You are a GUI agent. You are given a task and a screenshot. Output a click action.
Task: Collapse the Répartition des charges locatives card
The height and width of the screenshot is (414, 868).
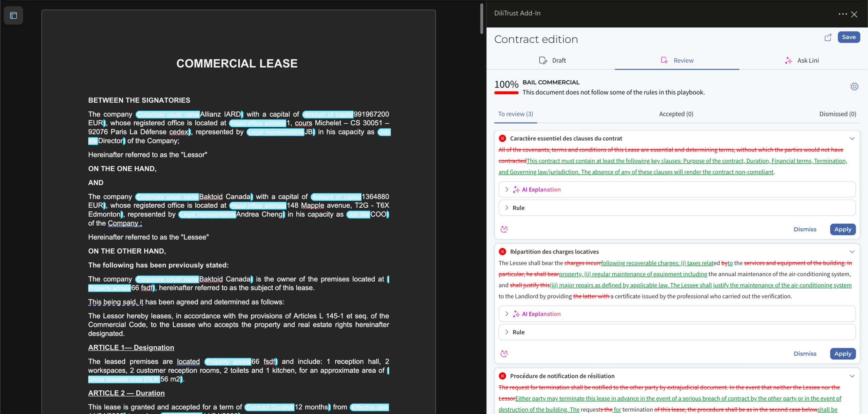[852, 252]
